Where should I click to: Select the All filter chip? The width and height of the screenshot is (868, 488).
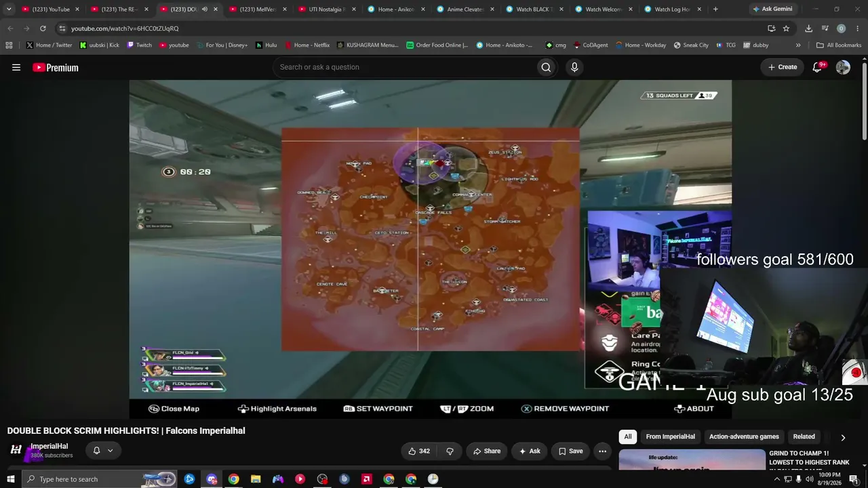[628, 437]
